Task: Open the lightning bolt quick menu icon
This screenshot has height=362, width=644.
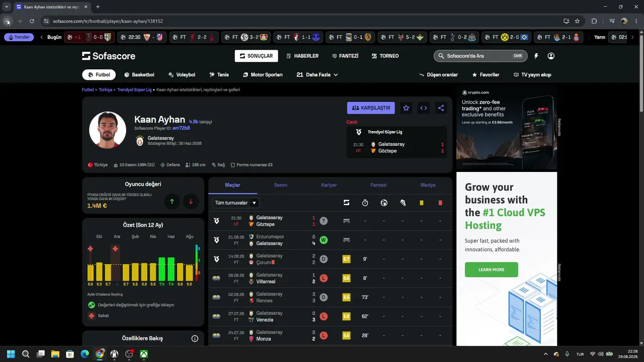Action: [536, 56]
